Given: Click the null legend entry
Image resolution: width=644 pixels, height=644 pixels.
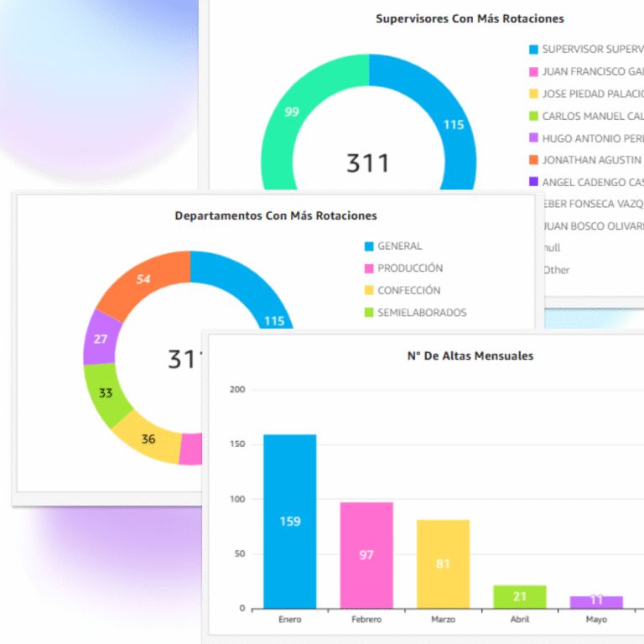Looking at the screenshot, I should point(552,247).
